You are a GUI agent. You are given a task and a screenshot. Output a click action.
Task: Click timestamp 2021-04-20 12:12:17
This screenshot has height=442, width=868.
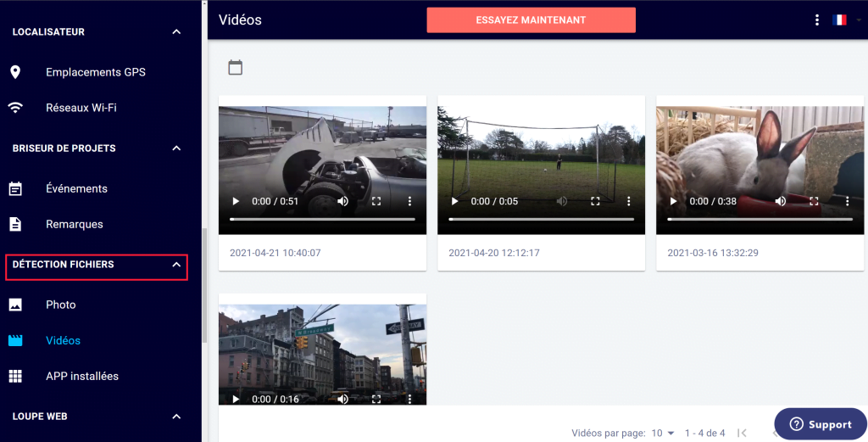point(494,253)
